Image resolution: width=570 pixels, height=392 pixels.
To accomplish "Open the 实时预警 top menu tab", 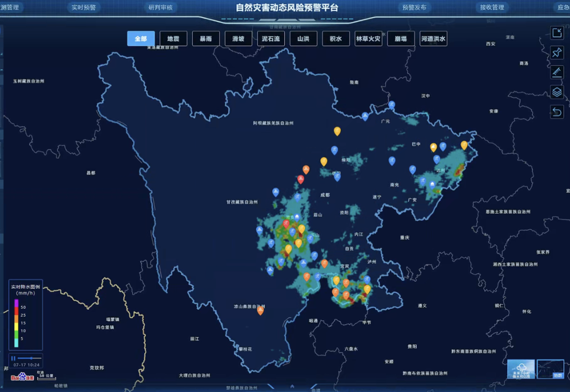I will click(x=84, y=7).
